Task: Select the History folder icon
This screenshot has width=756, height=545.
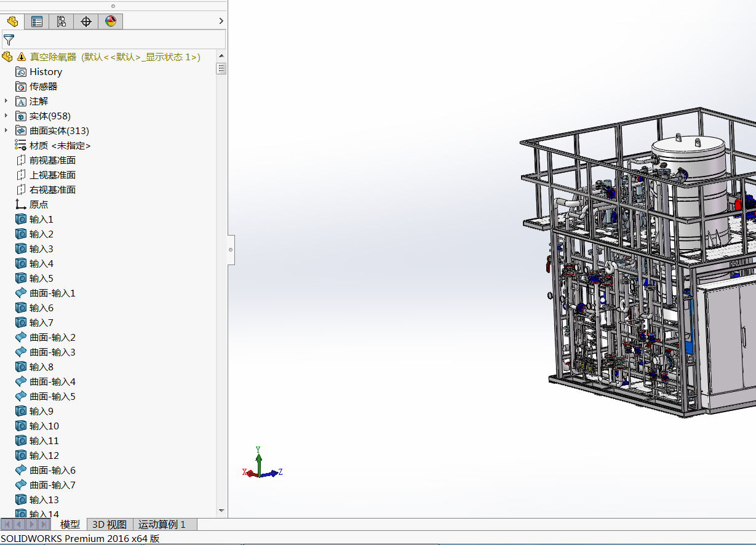Action: coord(21,72)
